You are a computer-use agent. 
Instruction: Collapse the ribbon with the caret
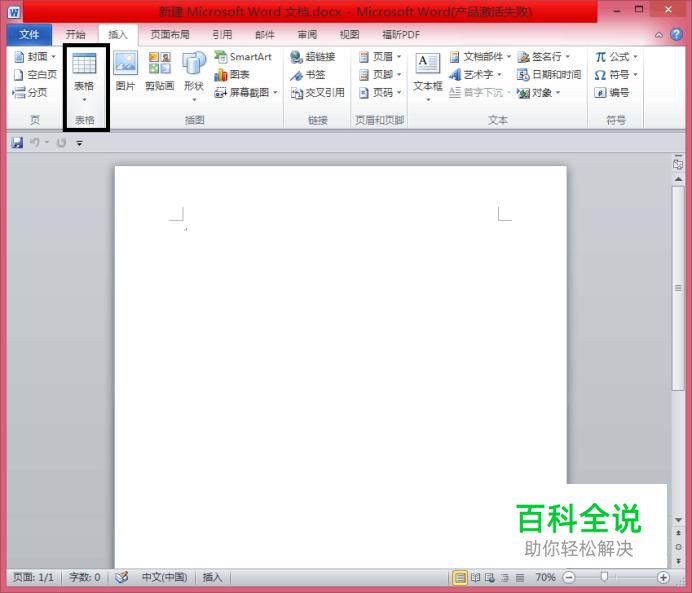(x=658, y=35)
